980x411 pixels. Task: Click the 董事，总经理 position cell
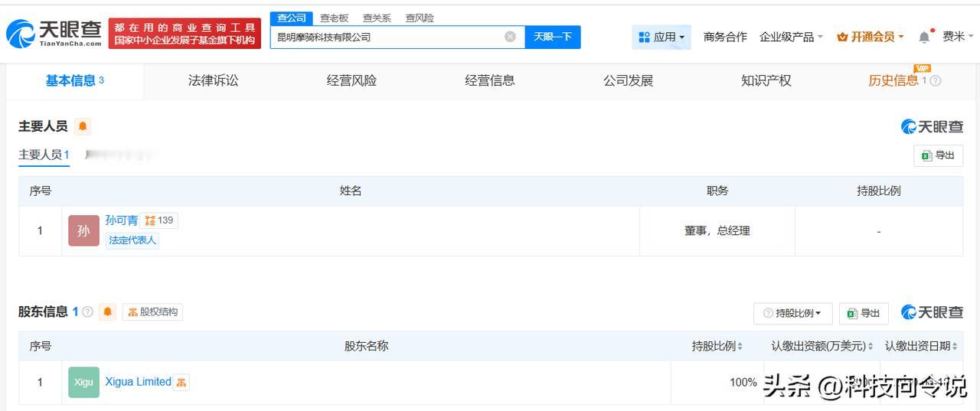[x=717, y=230]
